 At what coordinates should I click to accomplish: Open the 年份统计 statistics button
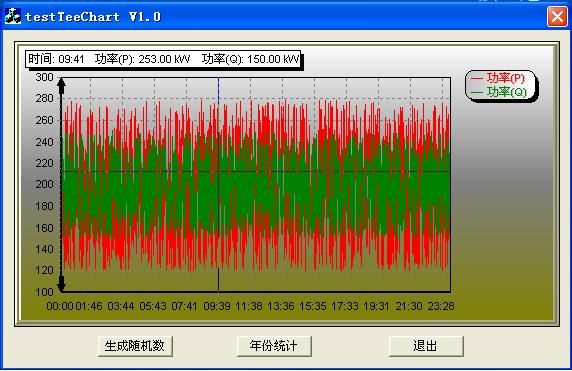pyautogui.click(x=274, y=346)
